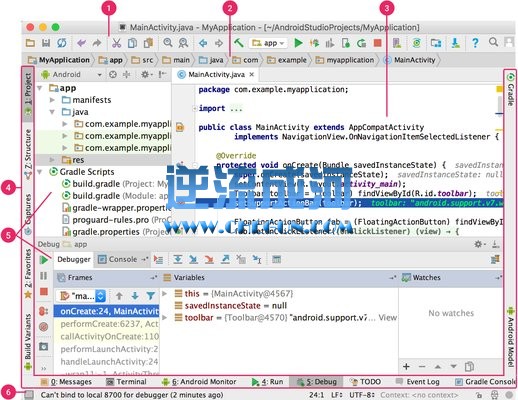Click the myapplication package breadcrumb
Screen dimensions: 518x400
[345, 60]
